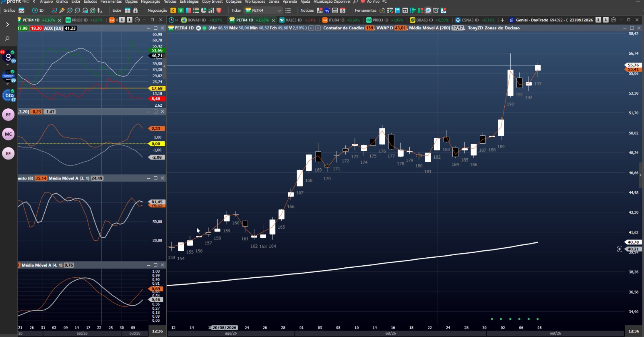
Task: Switch to the VALE3 1D tab
Action: tap(297, 20)
